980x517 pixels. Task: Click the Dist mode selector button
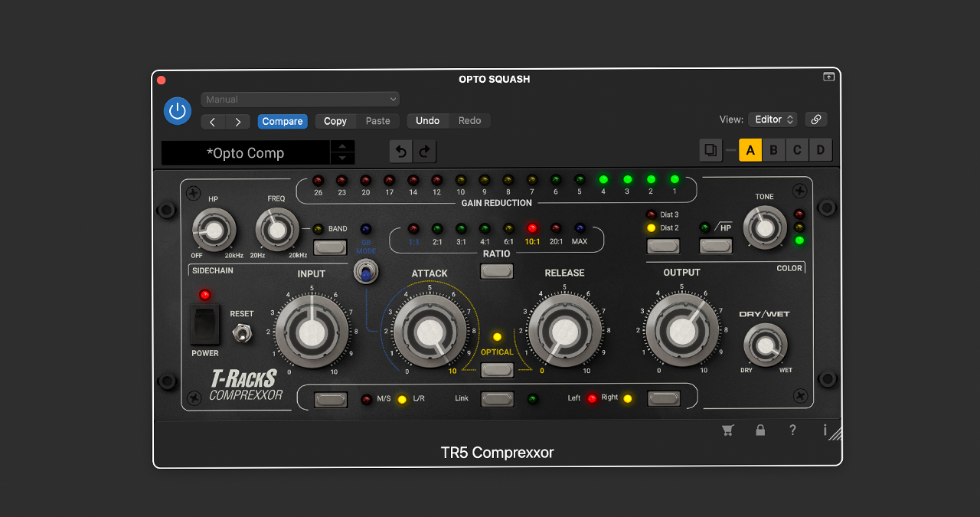pos(663,246)
